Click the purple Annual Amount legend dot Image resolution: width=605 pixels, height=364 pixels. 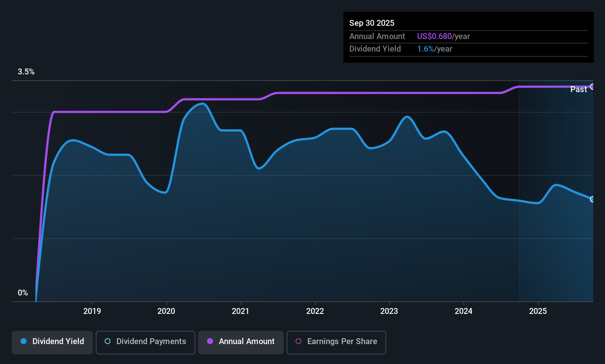click(x=210, y=341)
